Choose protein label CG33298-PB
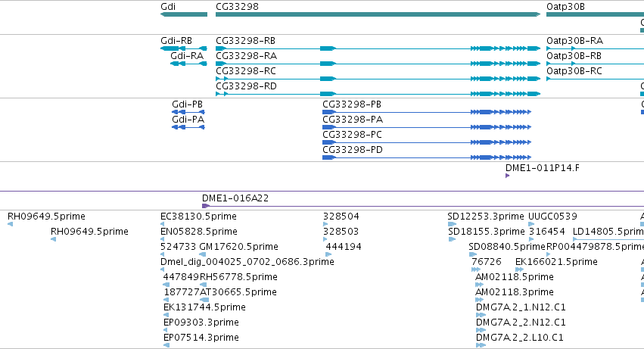This screenshot has height=349, width=644. [x=352, y=104]
